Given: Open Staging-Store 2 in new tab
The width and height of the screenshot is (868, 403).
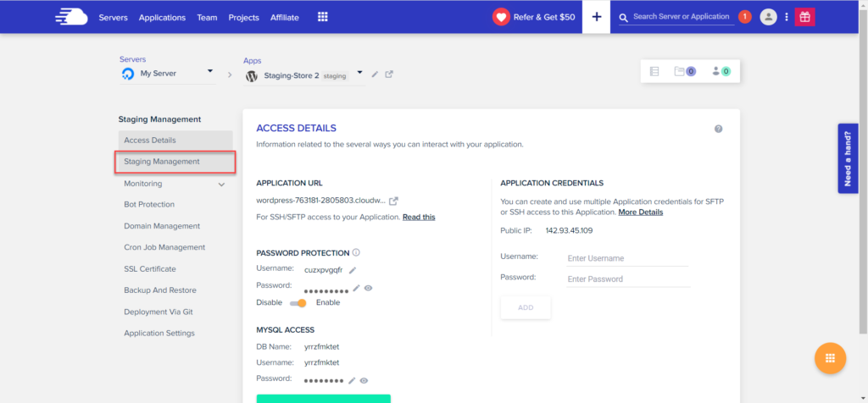Looking at the screenshot, I should pos(389,74).
